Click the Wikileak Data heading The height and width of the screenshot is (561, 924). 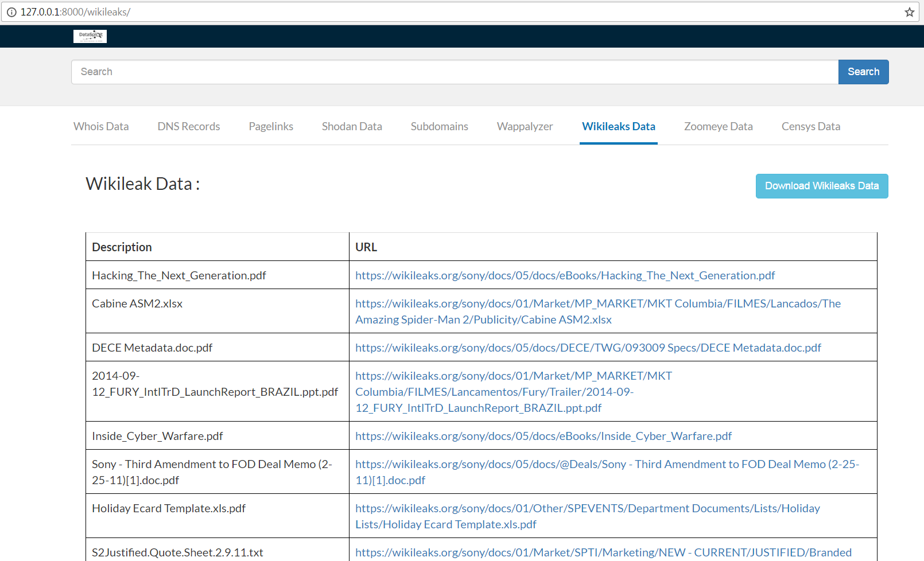pos(143,184)
